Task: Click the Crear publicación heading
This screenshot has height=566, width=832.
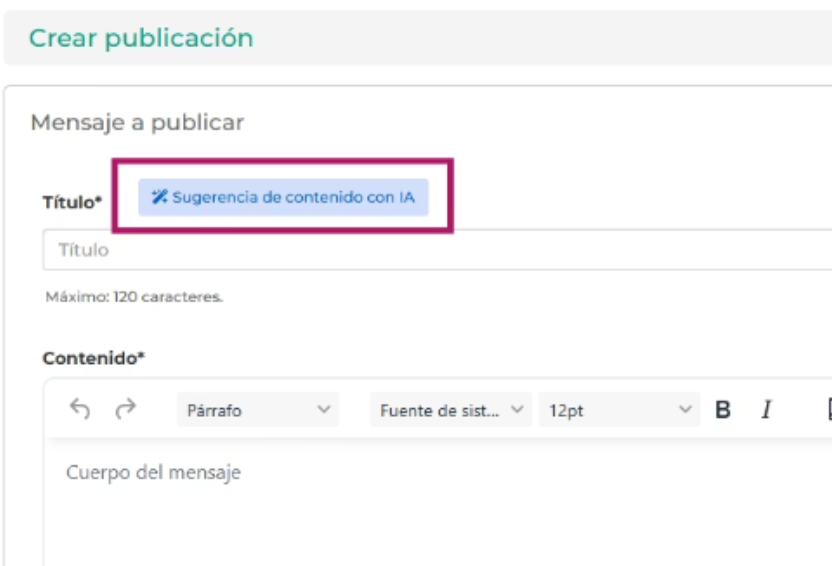Action: 141,38
